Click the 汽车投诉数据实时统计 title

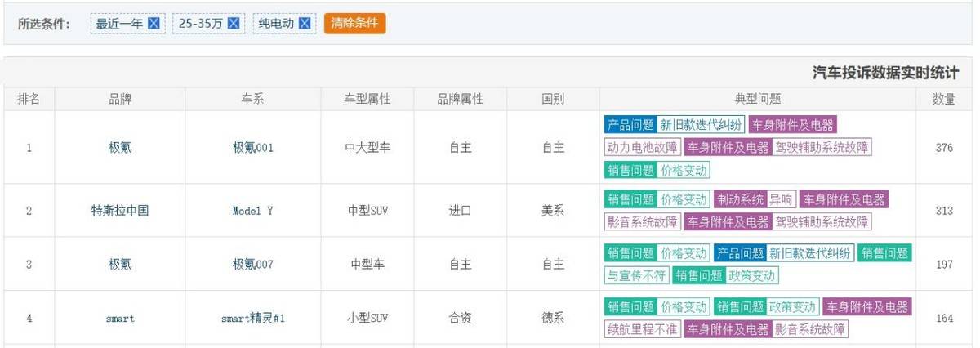885,73
